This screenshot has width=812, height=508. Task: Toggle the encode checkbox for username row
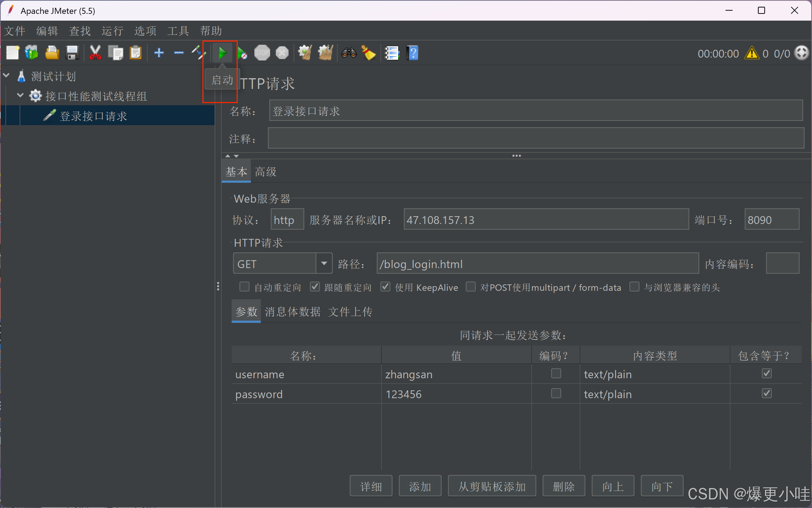tap(556, 373)
